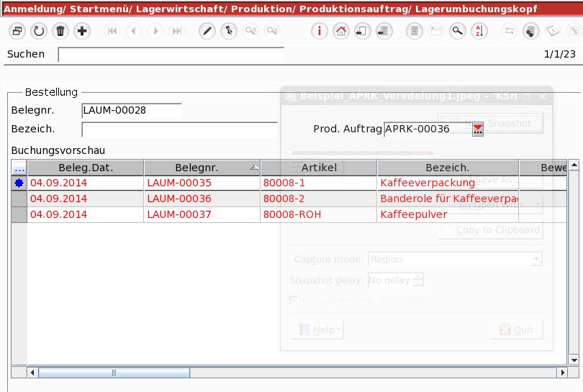The width and height of the screenshot is (583, 392).
Task: Jump to first record in toolbar
Action: tap(112, 31)
